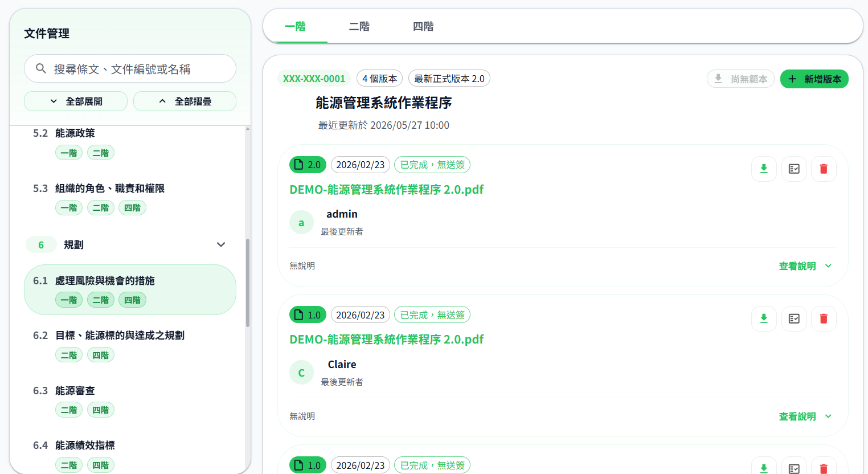Expand all sections with 全部展開
Viewport: 868px width, 474px height.
pos(76,101)
